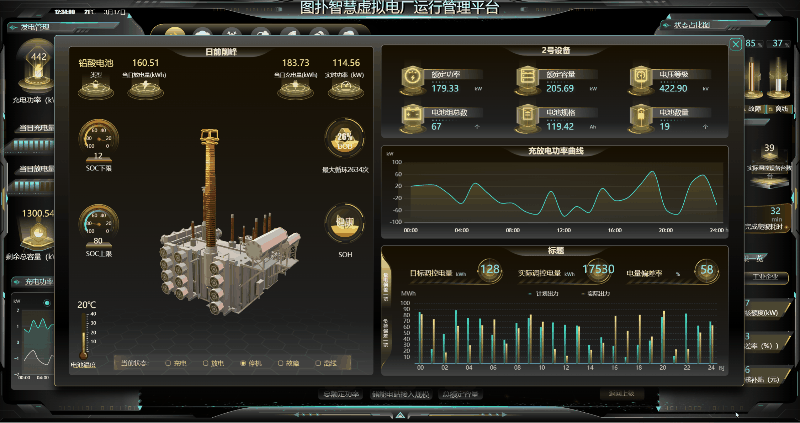Click the 20℃ temperature reading
The image size is (800, 423).
coord(87,305)
